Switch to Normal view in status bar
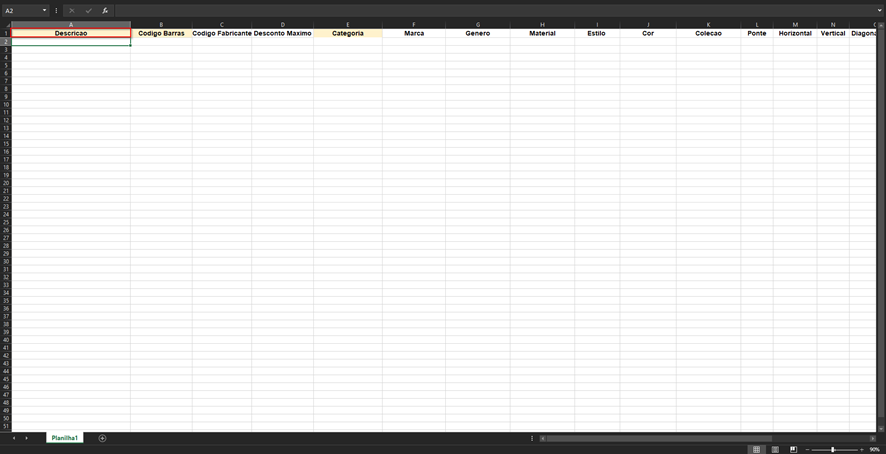 [757, 449]
